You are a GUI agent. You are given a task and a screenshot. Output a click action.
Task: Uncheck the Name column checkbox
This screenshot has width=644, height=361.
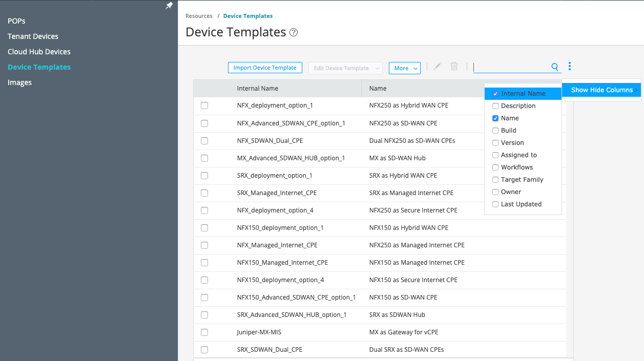(495, 118)
